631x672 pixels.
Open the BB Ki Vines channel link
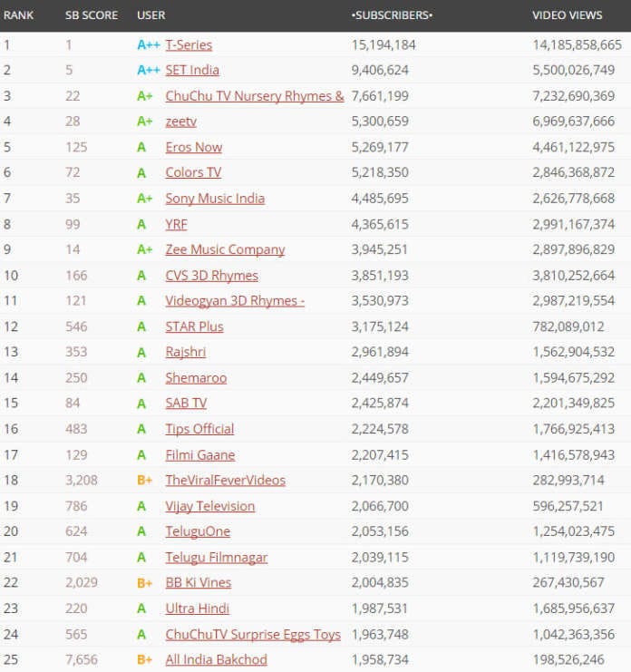coord(199,582)
